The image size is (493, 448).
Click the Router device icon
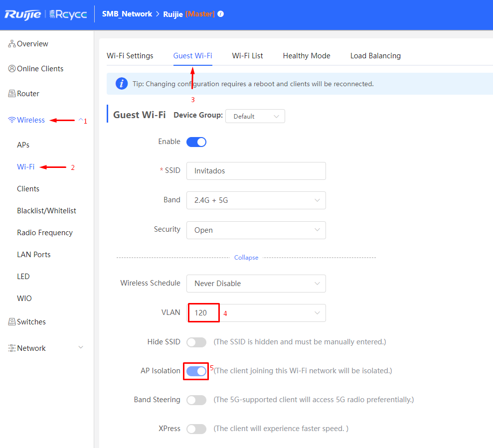[x=12, y=93]
